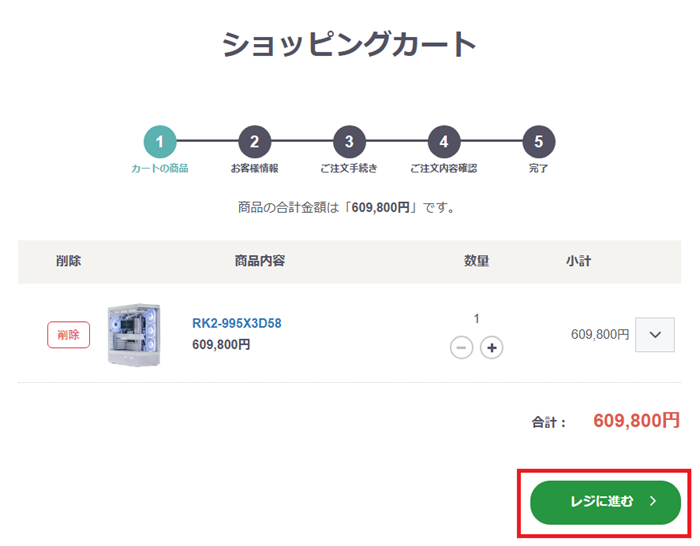Click the minus quantity icon
The image size is (700, 546).
(461, 347)
